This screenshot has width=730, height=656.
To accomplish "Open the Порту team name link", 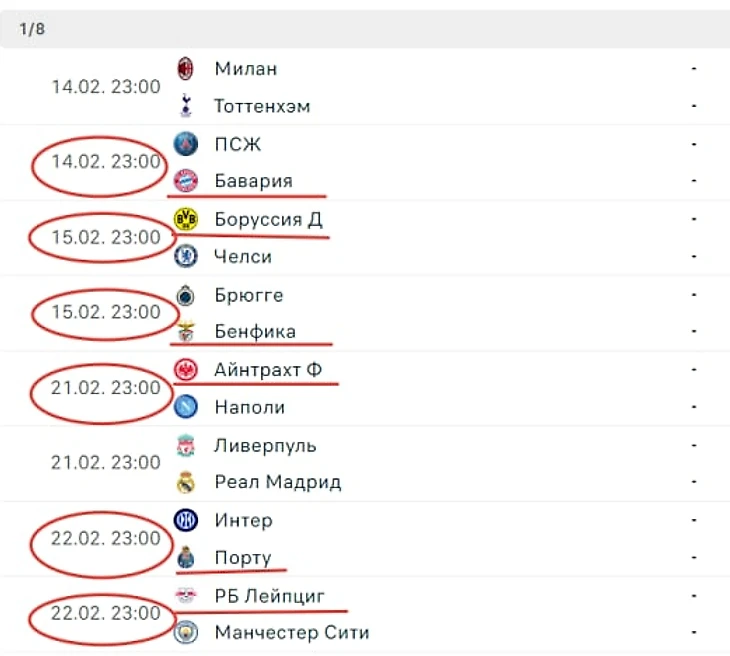I will (x=243, y=557).
